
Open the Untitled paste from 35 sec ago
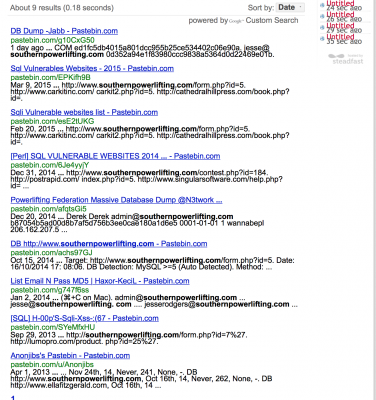pyautogui.click(x=340, y=36)
